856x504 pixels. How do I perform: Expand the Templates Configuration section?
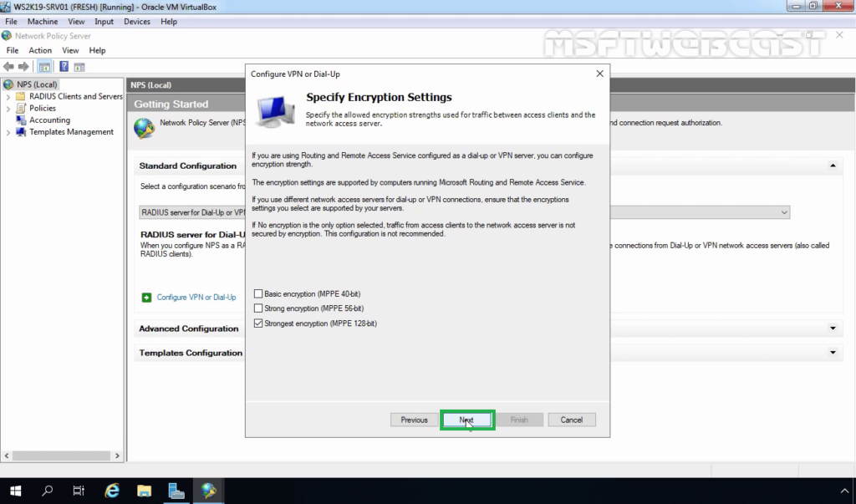tap(833, 353)
